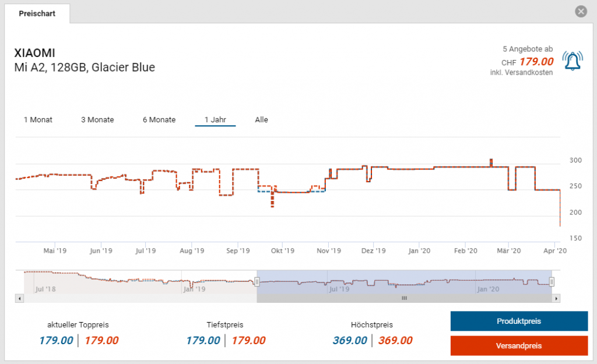This screenshot has width=597, height=364.
Task: Choose the 3 Monate time range
Action: tap(97, 120)
